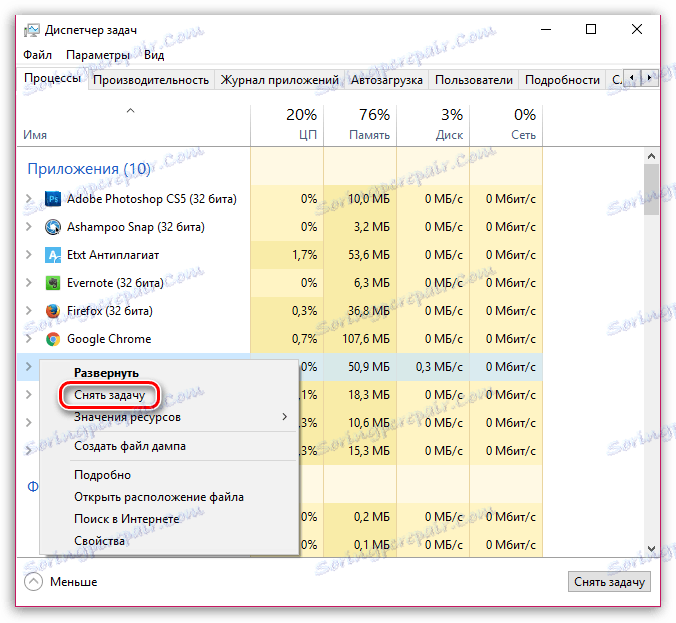Switch to Журнал приложений tab
The width and height of the screenshot is (676, 623).
point(279,80)
